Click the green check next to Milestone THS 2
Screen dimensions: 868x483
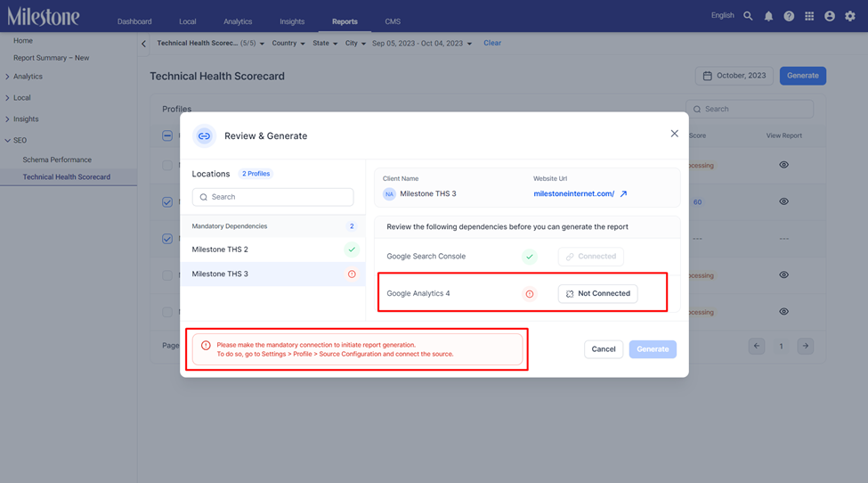pyautogui.click(x=352, y=250)
